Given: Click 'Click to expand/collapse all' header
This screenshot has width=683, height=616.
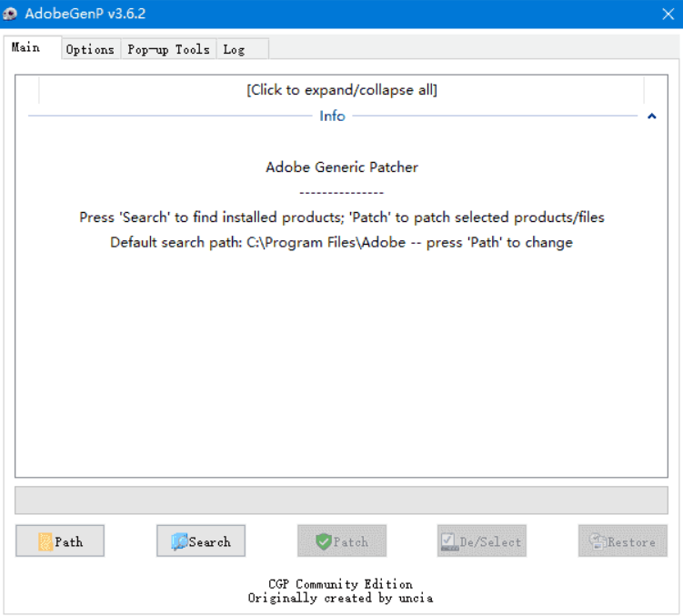Looking at the screenshot, I should click(341, 90).
